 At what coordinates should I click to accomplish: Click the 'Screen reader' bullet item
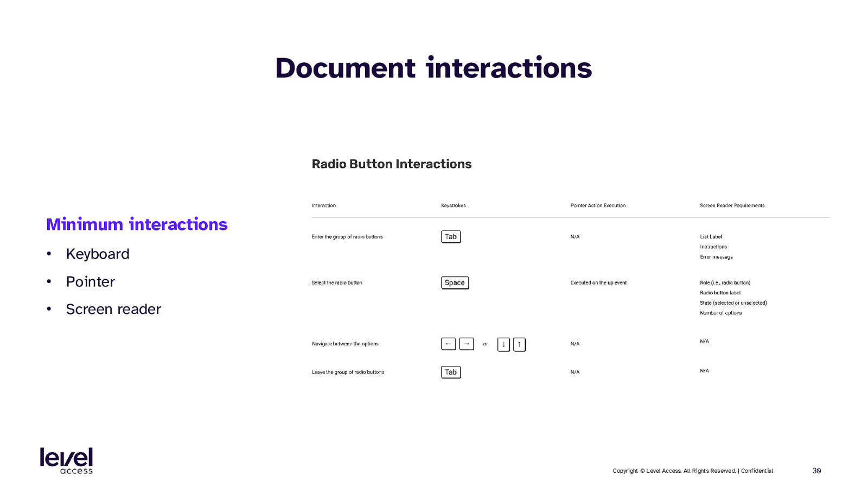click(x=113, y=309)
